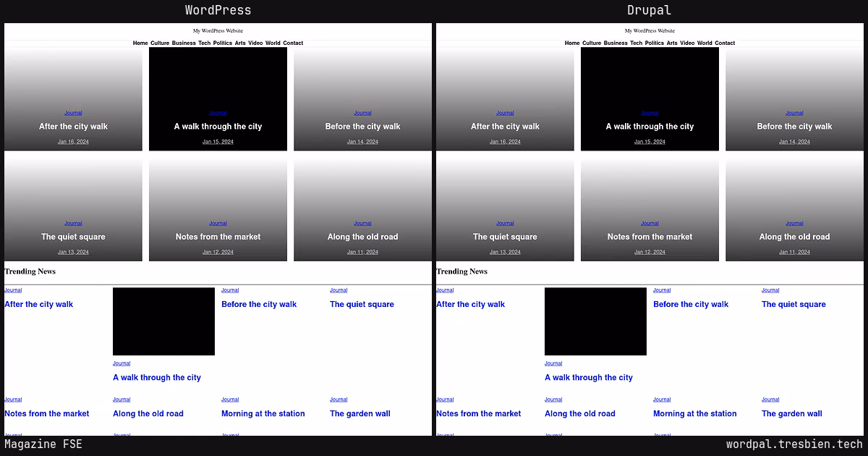Open black trending thumbnail in WordPress pane
The image size is (868, 456).
(x=163, y=321)
